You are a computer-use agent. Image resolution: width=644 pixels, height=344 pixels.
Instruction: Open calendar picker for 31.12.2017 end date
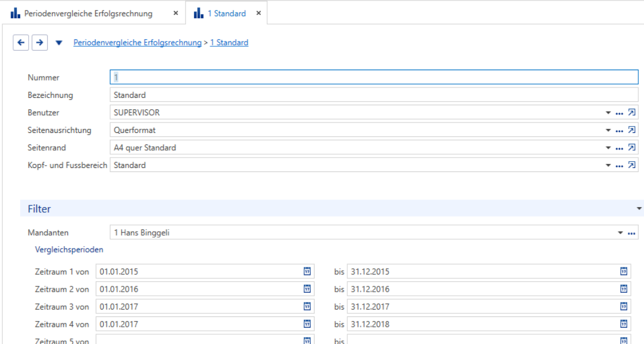click(623, 307)
